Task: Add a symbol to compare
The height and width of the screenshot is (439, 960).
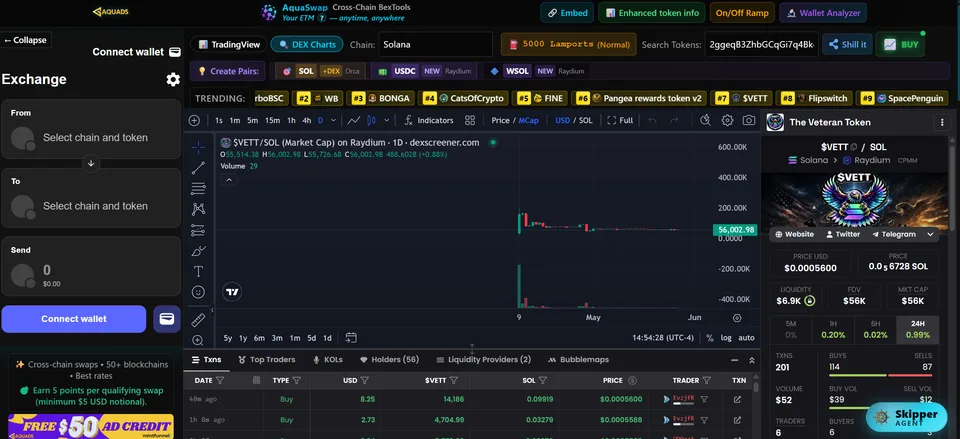Action: 194,121
